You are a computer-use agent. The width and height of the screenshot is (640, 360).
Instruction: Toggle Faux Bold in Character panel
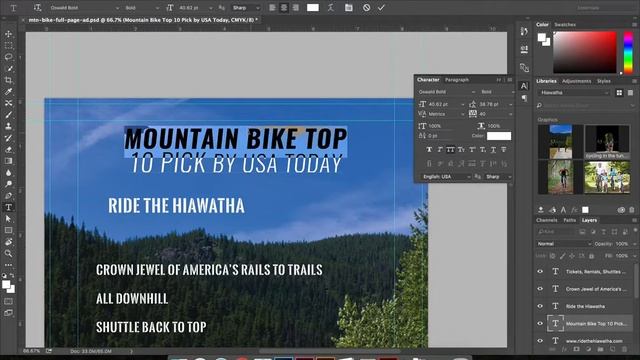point(429,150)
